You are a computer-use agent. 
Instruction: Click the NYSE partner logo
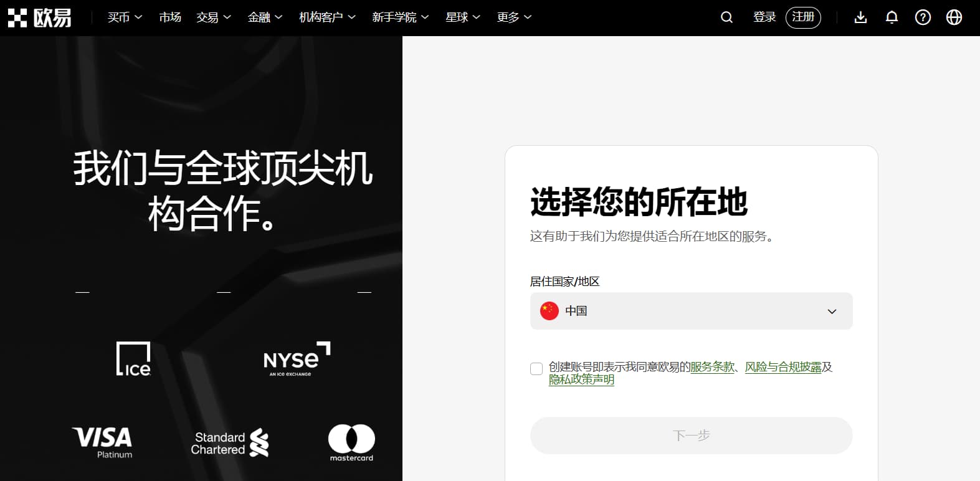coord(297,359)
